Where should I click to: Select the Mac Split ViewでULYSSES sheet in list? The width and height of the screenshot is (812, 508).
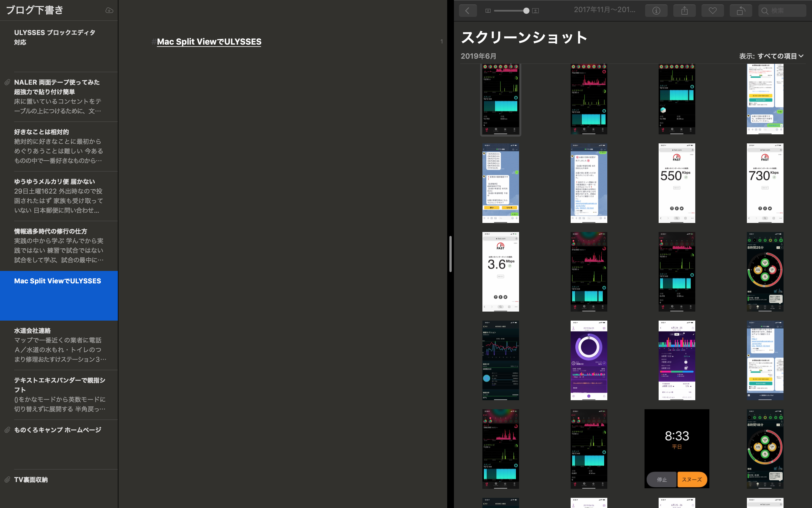[59, 296]
